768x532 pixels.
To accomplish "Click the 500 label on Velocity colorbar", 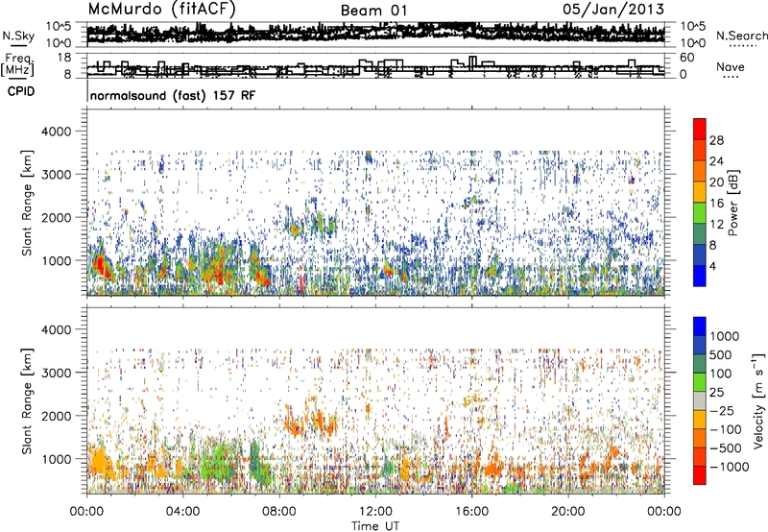I will (x=721, y=354).
